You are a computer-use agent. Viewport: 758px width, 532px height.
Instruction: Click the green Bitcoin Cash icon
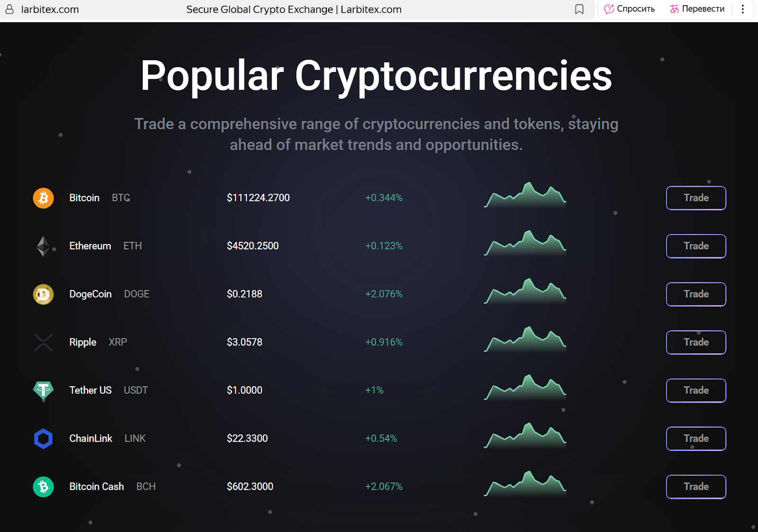(x=43, y=487)
